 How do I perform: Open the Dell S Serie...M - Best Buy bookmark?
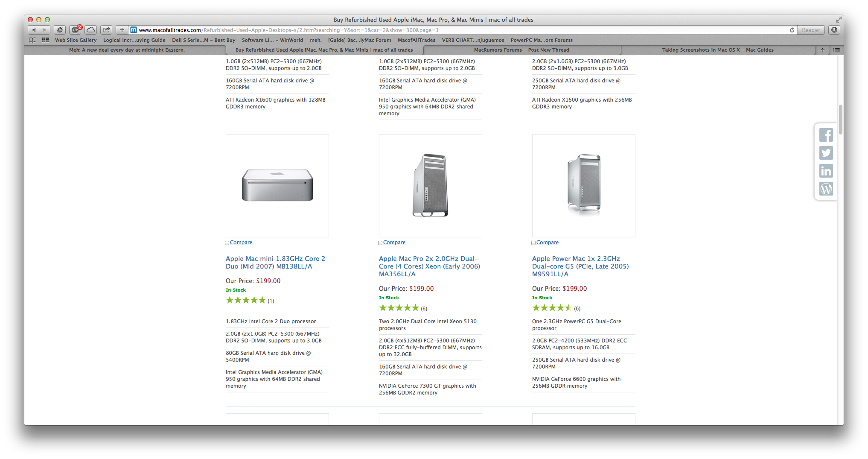[x=204, y=40]
